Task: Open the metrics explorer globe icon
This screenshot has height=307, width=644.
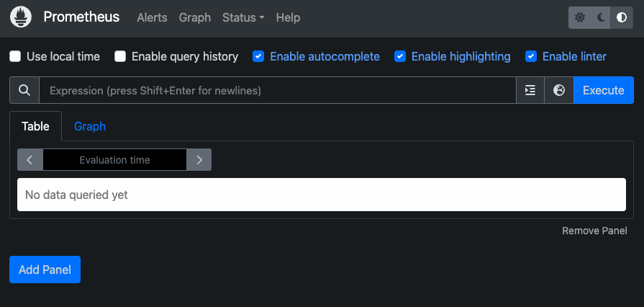Action: (559, 90)
